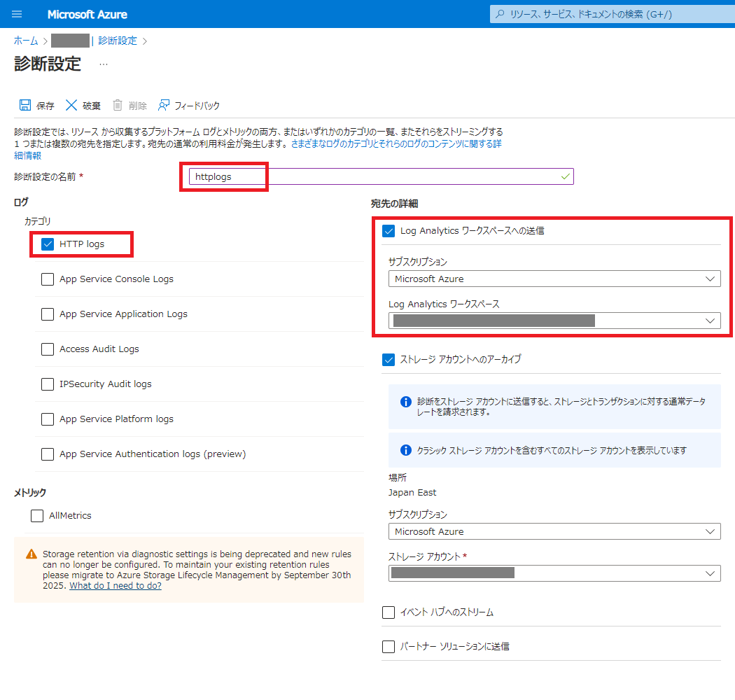Click the Microsoft Azure portal title
The width and height of the screenshot is (735, 700).
87,15
